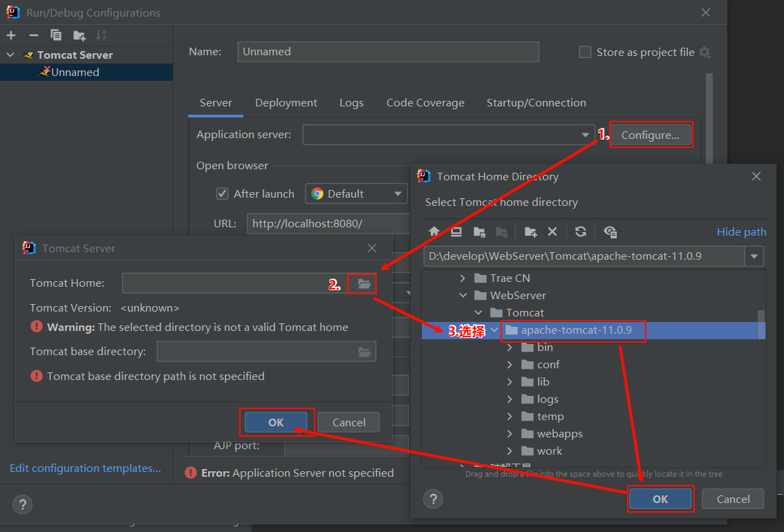784x532 pixels.
Task: Click sort configurations alphabetically icon
Action: 101,35
